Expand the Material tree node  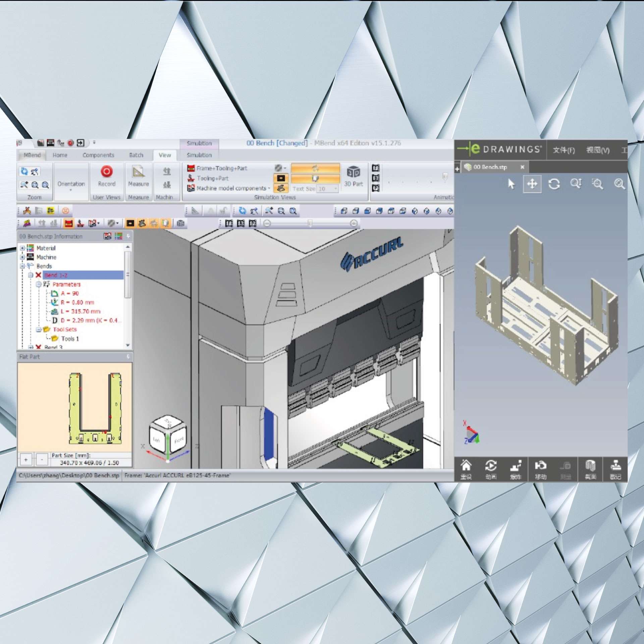click(22, 248)
